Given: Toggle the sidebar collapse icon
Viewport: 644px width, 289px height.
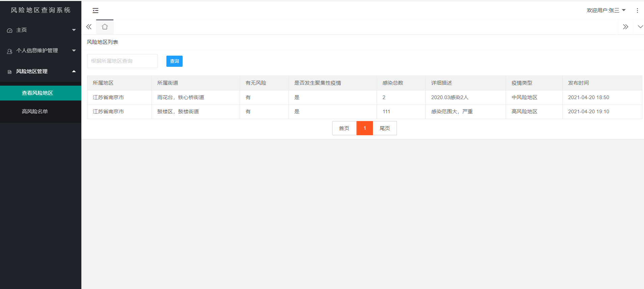Looking at the screenshot, I should 96,10.
